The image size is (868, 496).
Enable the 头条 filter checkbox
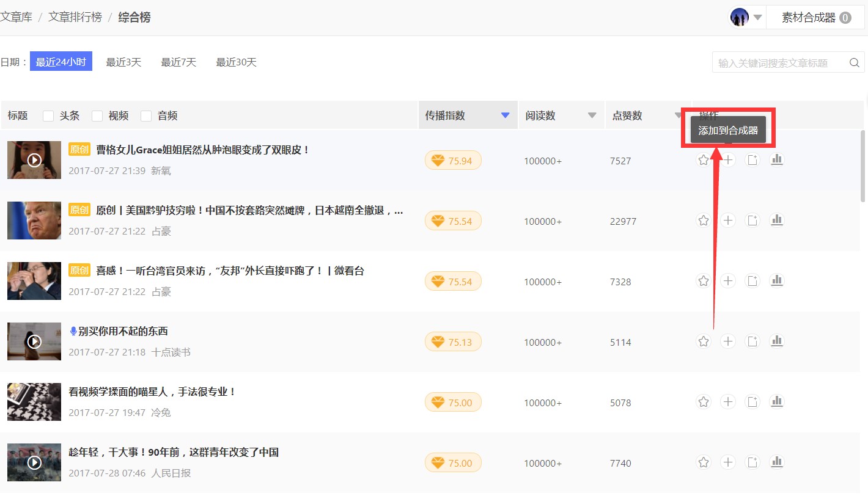[49, 116]
